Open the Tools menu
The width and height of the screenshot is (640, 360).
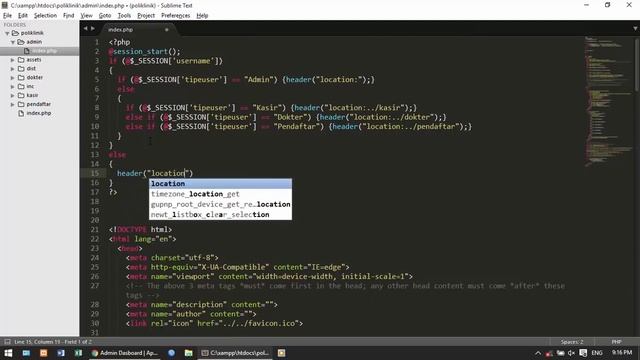point(124,16)
